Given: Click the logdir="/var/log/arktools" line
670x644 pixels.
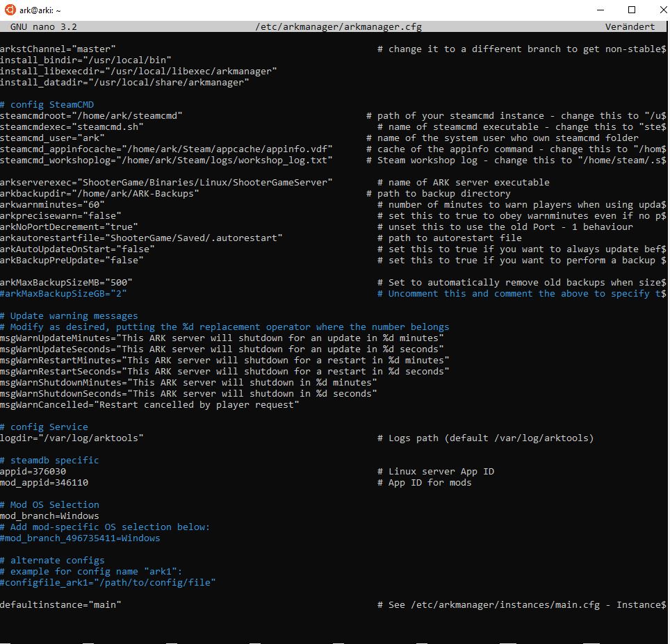Looking at the screenshot, I should tap(72, 438).
